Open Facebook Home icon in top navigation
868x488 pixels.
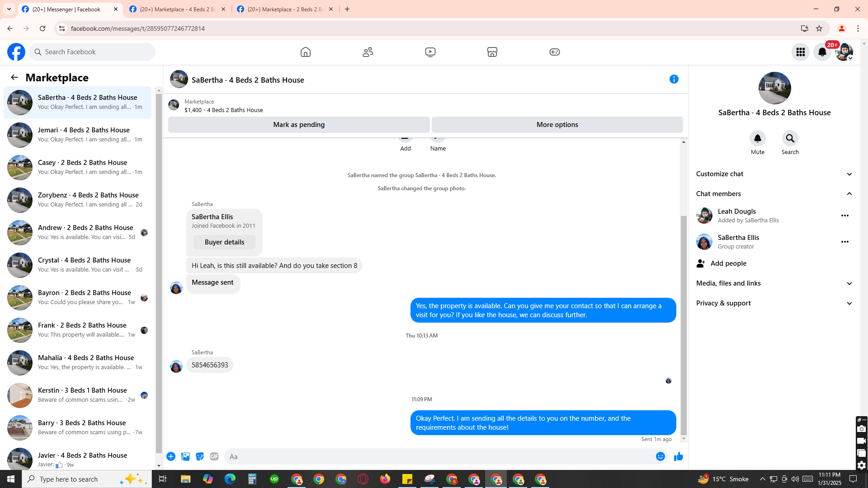click(306, 52)
